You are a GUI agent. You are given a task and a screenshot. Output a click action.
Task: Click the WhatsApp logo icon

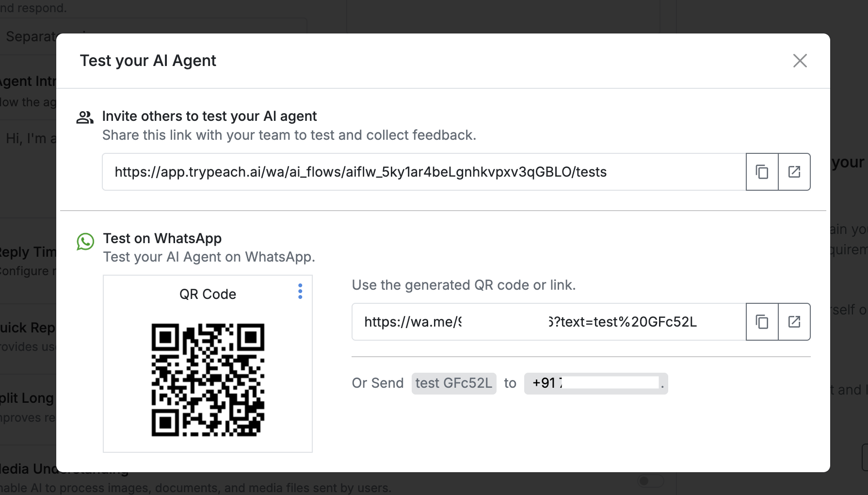point(85,242)
